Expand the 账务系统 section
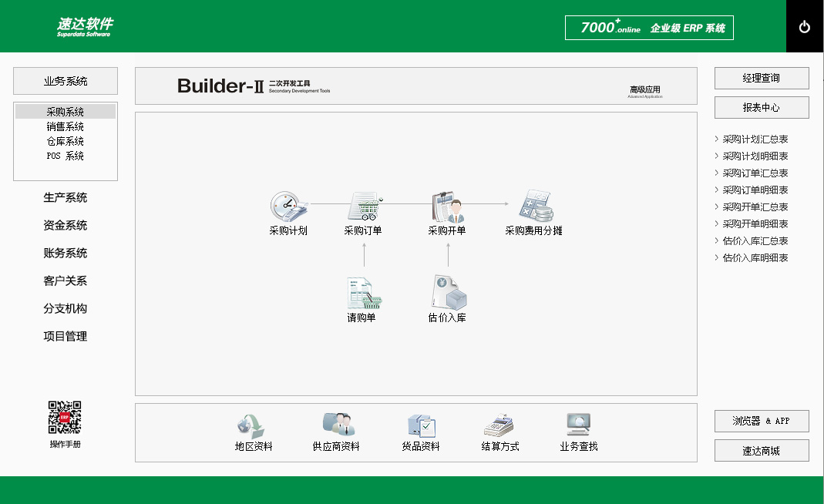Viewport: 824px width, 504px height. (66, 254)
